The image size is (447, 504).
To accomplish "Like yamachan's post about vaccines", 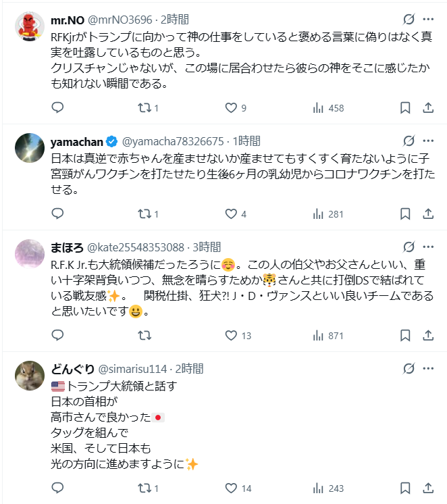I will tap(231, 213).
